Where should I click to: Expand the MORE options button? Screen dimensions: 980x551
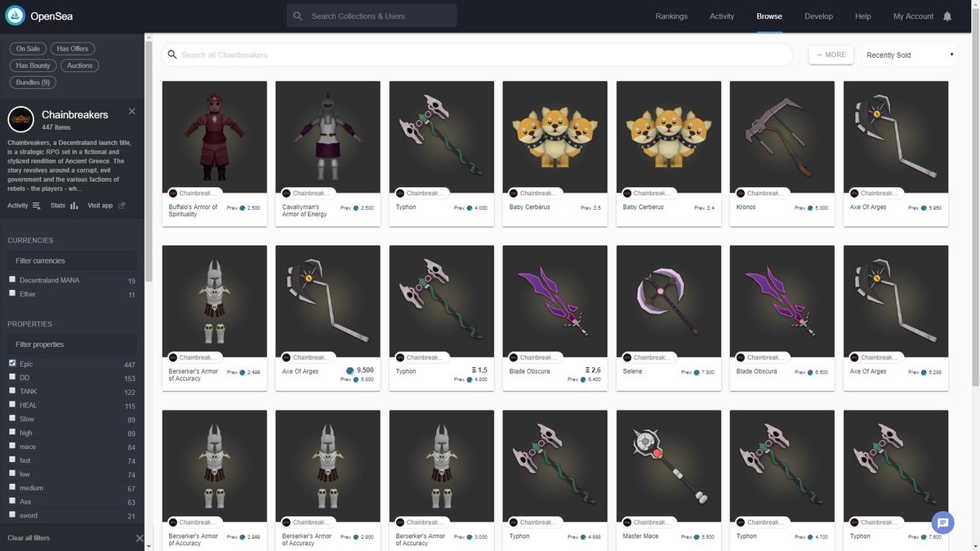[831, 55]
